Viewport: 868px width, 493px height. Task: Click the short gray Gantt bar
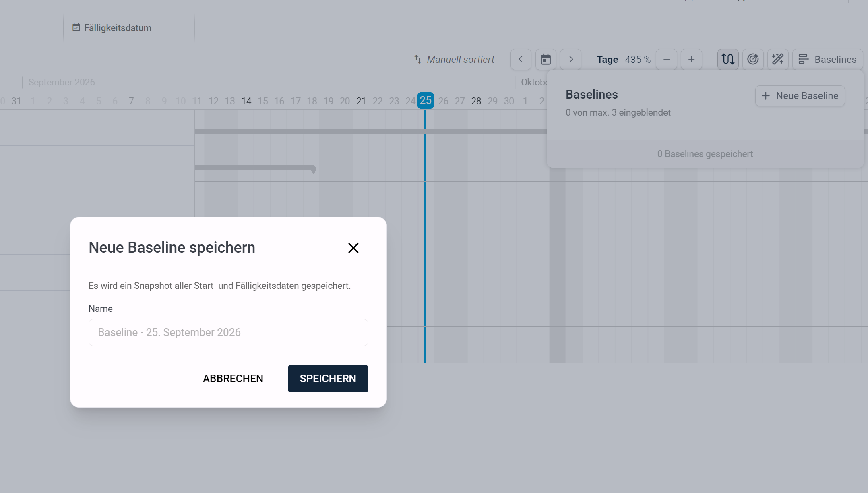(x=255, y=168)
